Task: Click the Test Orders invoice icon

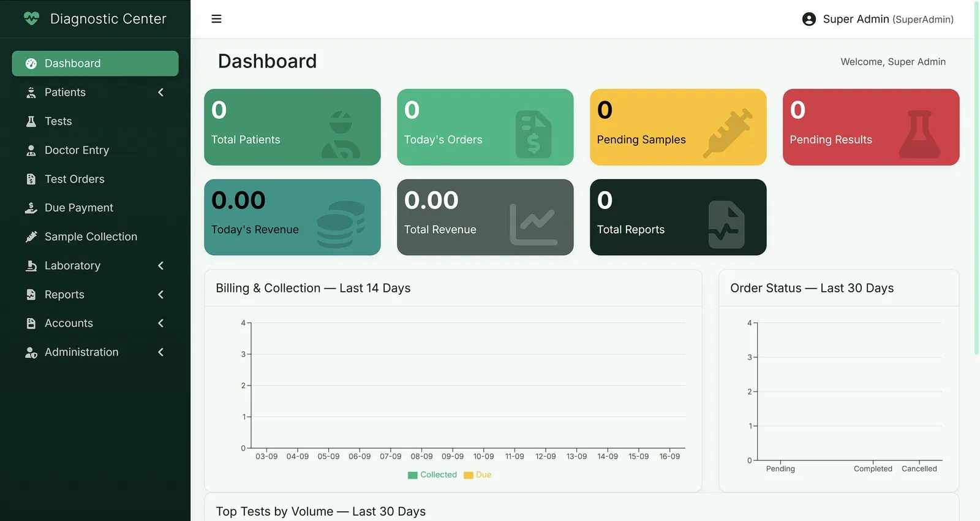Action: (x=31, y=179)
